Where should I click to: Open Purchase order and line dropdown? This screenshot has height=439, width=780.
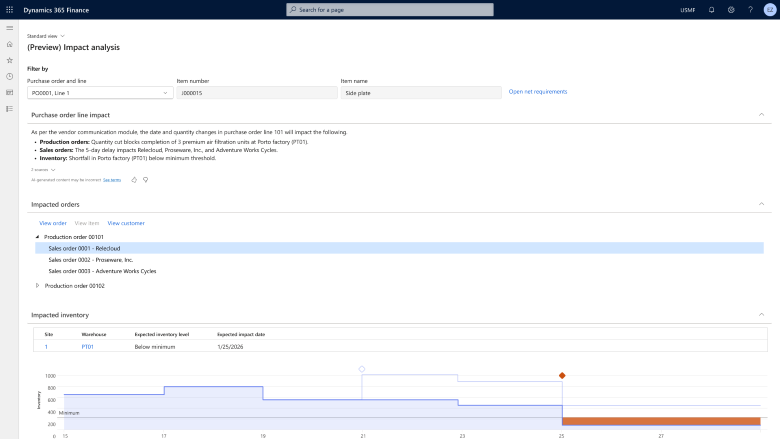tap(100, 93)
